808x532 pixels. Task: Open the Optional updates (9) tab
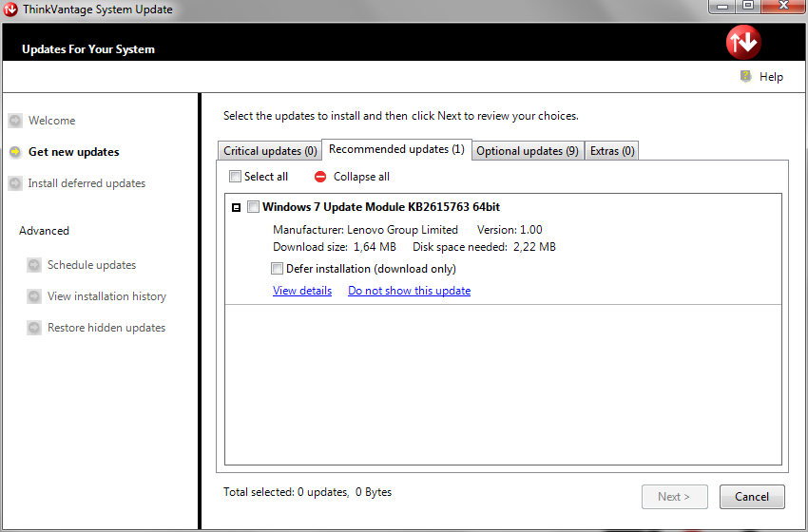coord(528,151)
